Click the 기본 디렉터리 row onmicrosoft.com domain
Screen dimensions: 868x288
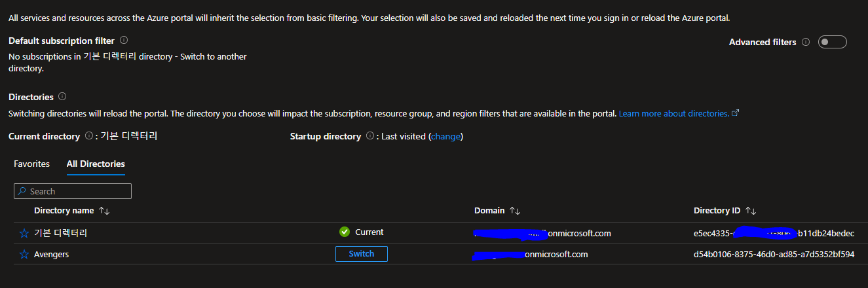point(542,233)
